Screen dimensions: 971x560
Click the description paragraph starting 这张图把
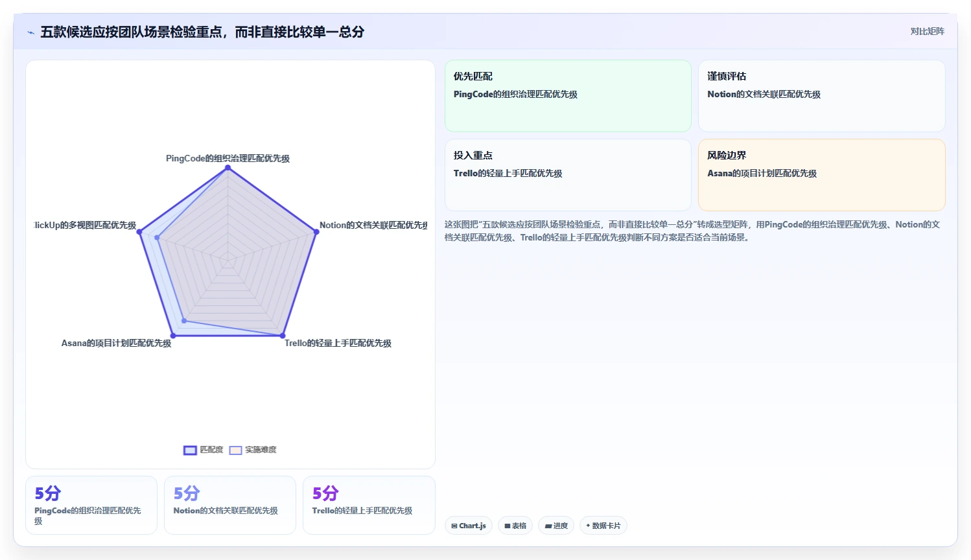(692, 231)
